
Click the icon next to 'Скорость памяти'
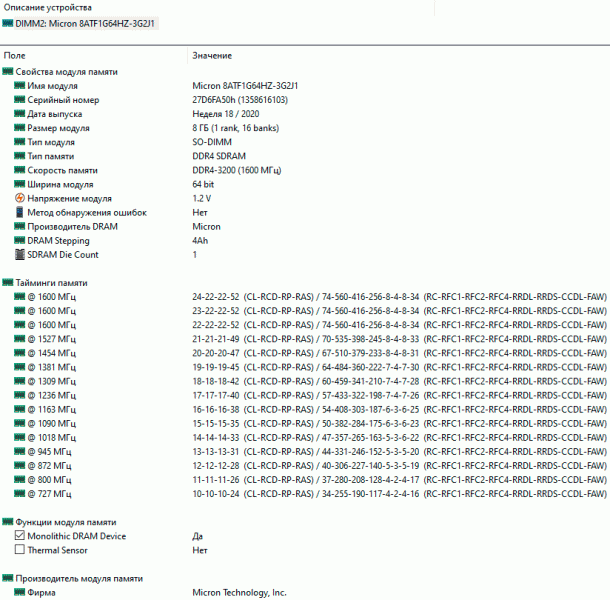[19, 170]
